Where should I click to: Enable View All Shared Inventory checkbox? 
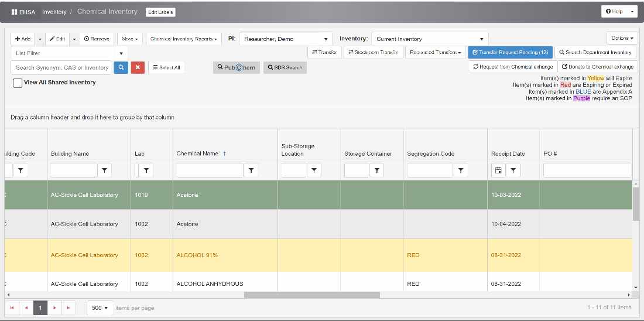[x=18, y=83]
